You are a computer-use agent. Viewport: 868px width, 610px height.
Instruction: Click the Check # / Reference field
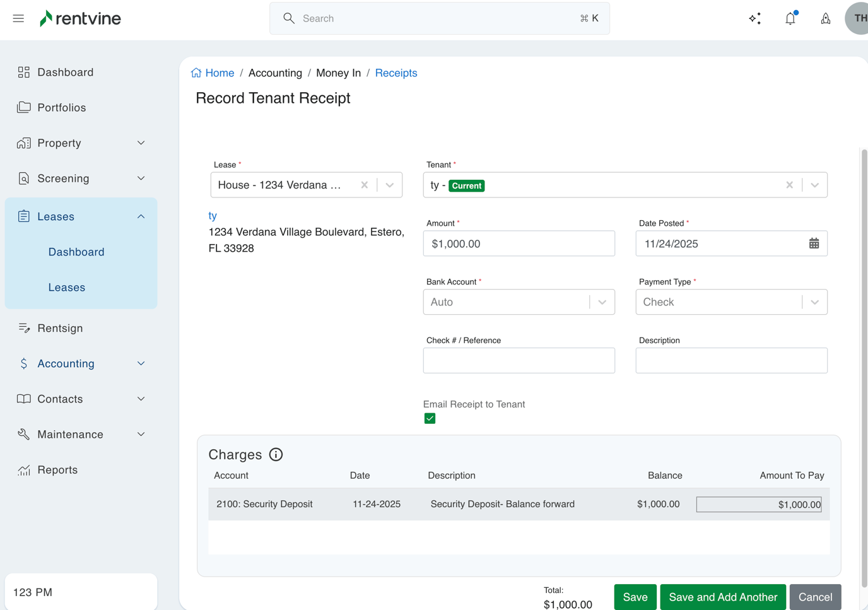519,360
